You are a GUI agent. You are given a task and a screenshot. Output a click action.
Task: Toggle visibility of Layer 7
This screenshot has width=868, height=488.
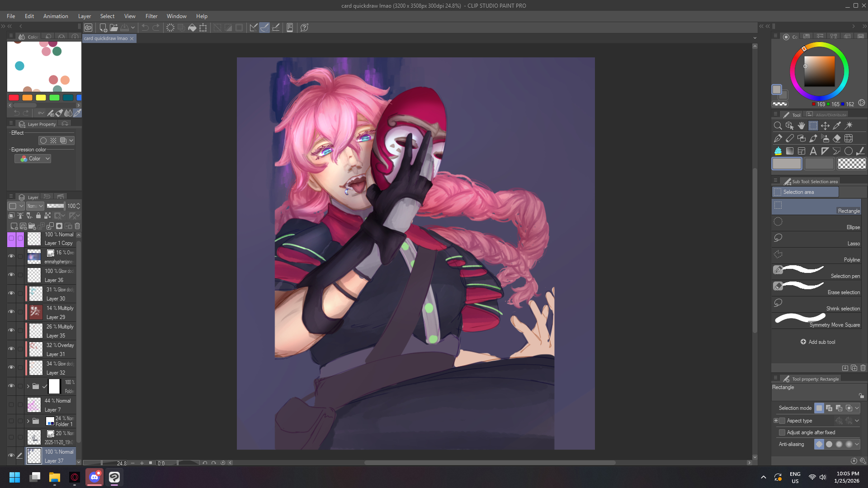(x=11, y=405)
